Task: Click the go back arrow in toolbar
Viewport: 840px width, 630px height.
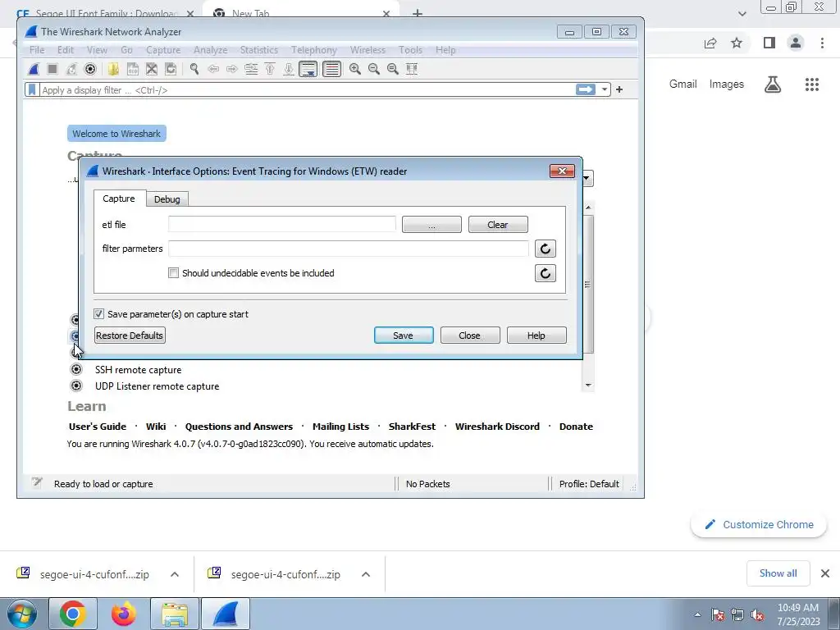Action: pyautogui.click(x=213, y=69)
